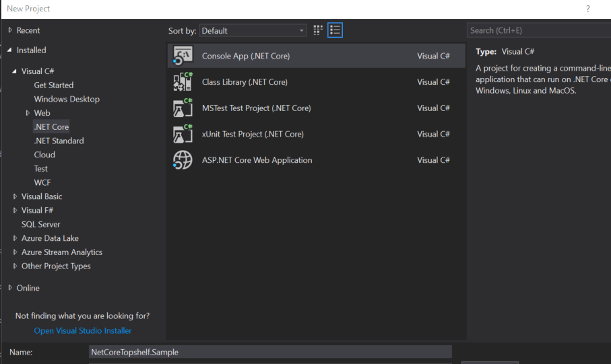The image size is (611, 364).
Task: Open the help question mark in title bar
Action: pos(588,9)
